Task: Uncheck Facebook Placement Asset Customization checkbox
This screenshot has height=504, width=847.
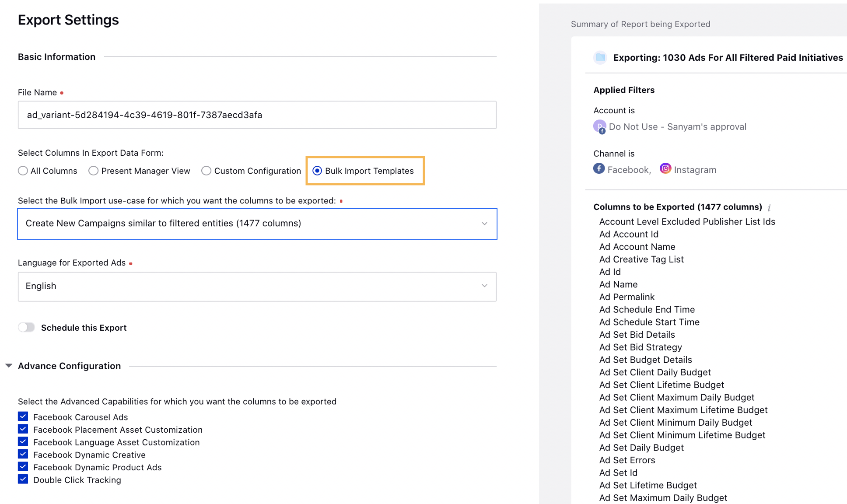Action: [x=23, y=429]
